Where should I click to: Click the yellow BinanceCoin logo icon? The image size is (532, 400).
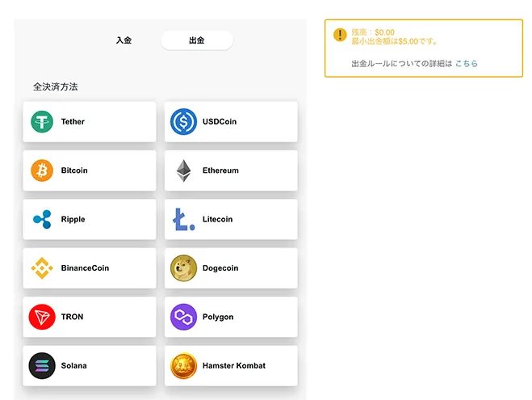42,268
